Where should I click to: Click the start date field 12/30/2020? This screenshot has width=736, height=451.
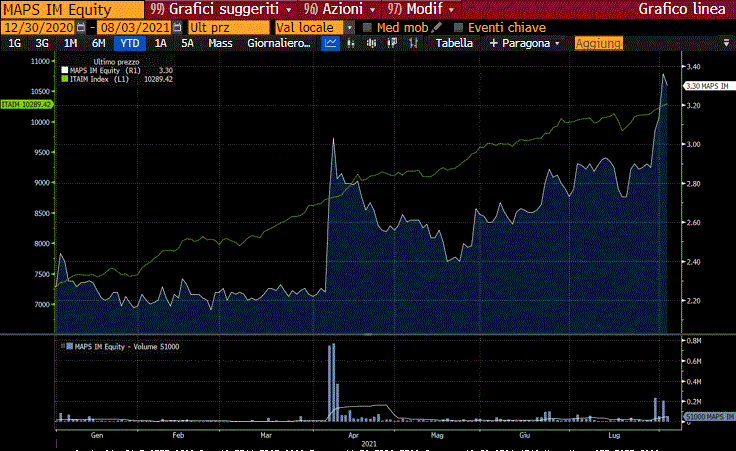pos(38,28)
